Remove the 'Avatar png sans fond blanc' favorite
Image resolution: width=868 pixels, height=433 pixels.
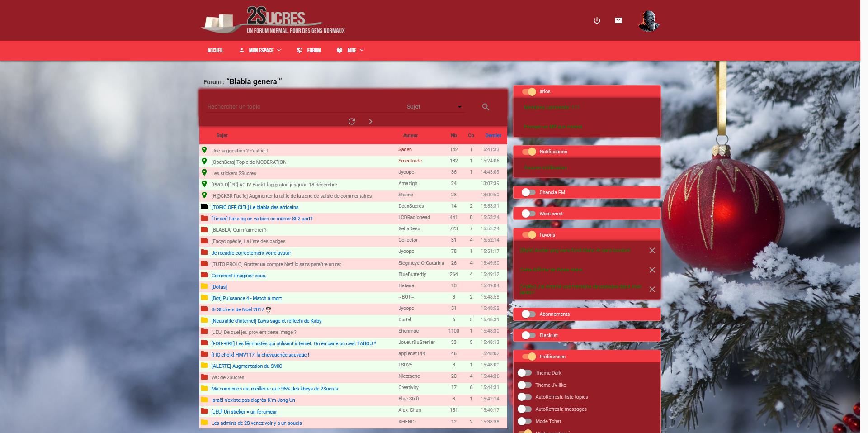point(652,250)
